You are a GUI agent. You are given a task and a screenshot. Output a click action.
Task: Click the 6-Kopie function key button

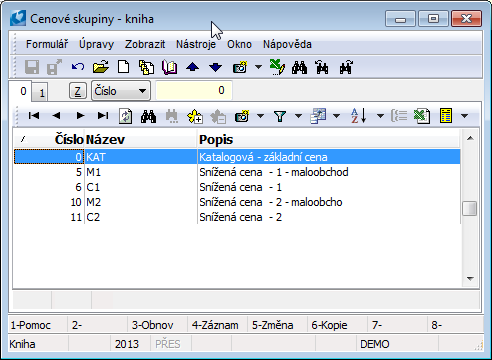[x=338, y=325]
